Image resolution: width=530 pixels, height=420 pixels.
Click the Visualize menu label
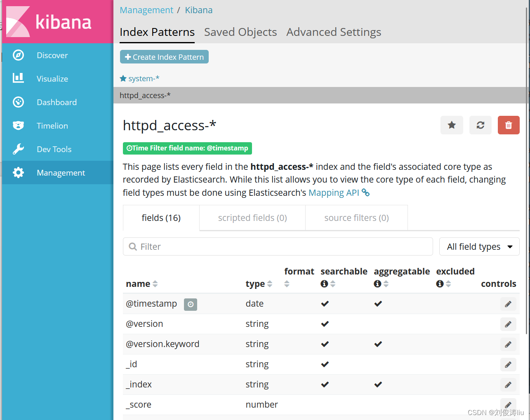pyautogui.click(x=52, y=79)
